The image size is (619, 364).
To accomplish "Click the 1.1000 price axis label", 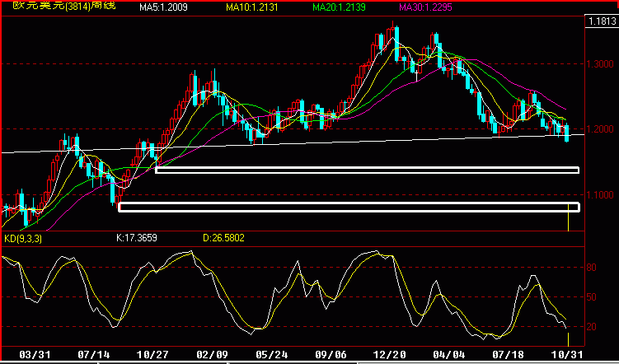I will [602, 195].
